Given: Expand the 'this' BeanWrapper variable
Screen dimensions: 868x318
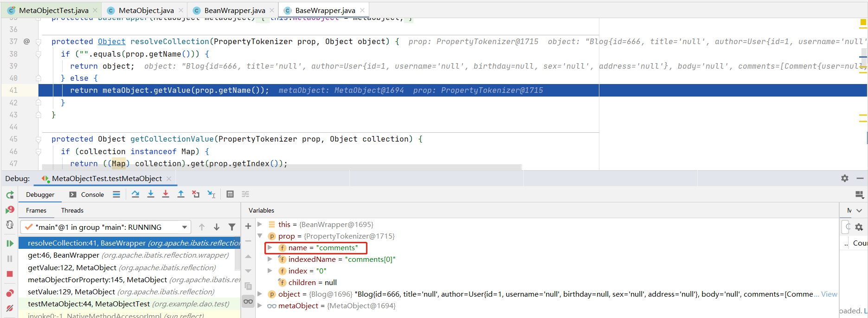Looking at the screenshot, I should click(x=260, y=224).
